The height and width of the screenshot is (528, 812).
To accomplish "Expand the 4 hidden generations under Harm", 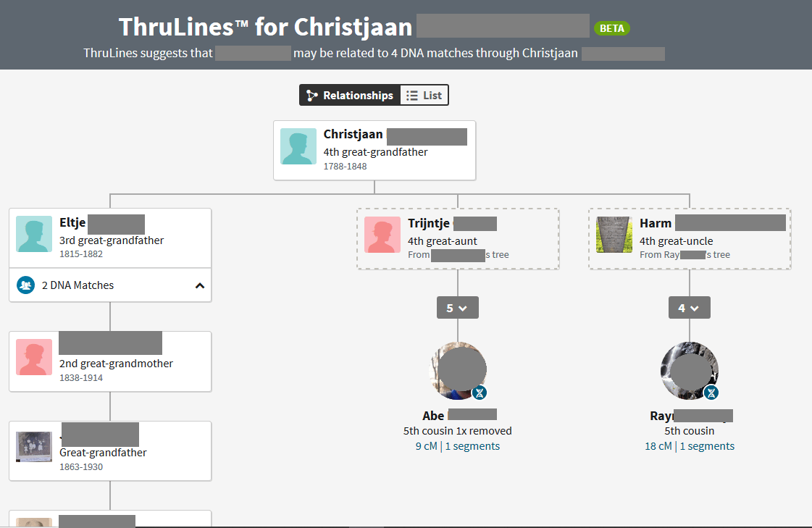I will click(689, 308).
